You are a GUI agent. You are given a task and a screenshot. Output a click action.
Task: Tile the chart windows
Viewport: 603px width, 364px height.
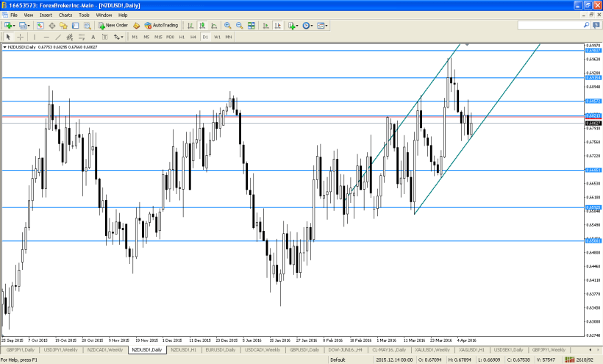tap(251, 25)
